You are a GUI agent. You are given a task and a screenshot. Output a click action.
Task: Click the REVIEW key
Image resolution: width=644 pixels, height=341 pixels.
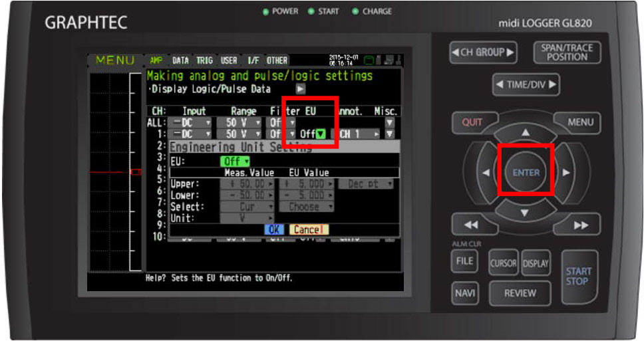point(520,293)
